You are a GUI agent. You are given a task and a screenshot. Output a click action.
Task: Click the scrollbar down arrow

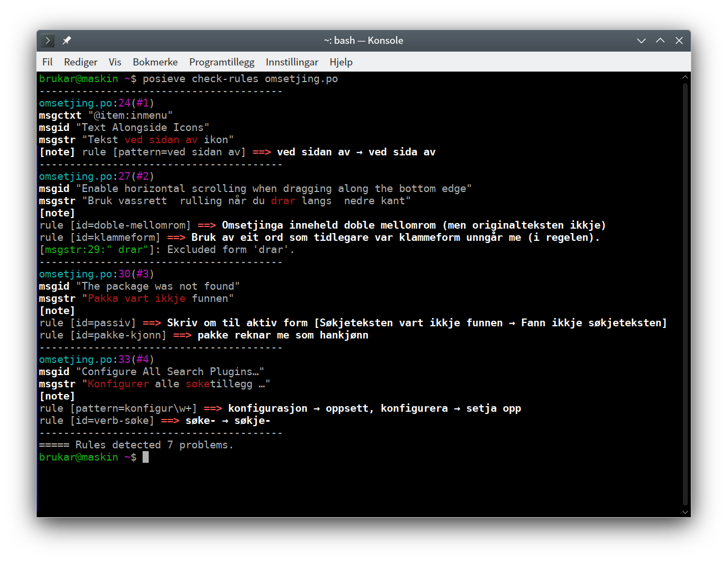(685, 512)
